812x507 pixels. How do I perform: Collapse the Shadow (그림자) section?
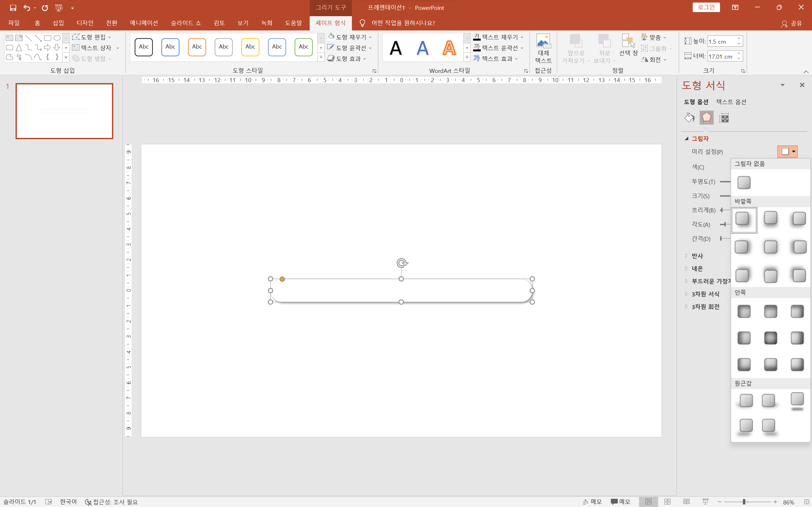click(x=700, y=139)
